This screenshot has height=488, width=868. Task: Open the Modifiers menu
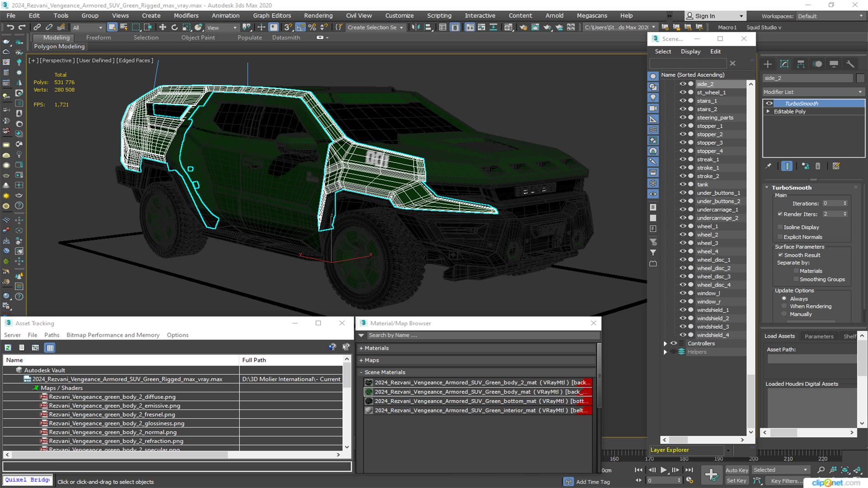tap(186, 15)
